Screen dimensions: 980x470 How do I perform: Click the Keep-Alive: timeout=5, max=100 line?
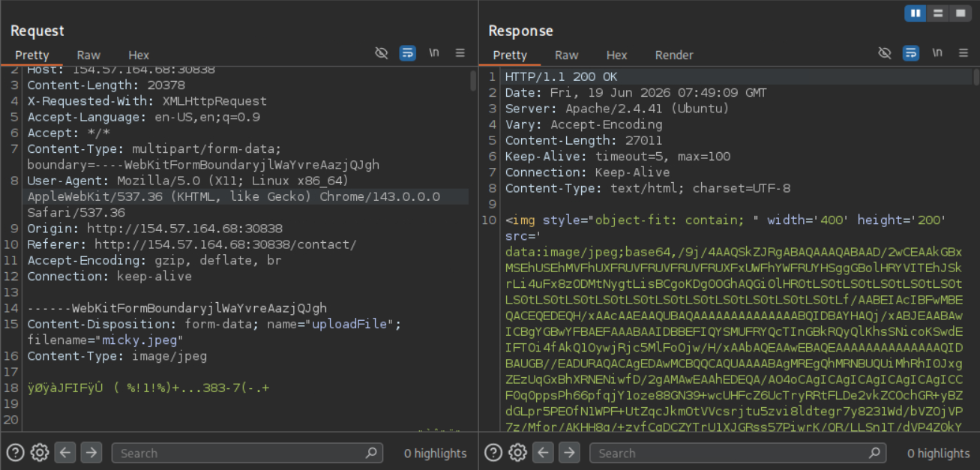point(618,156)
